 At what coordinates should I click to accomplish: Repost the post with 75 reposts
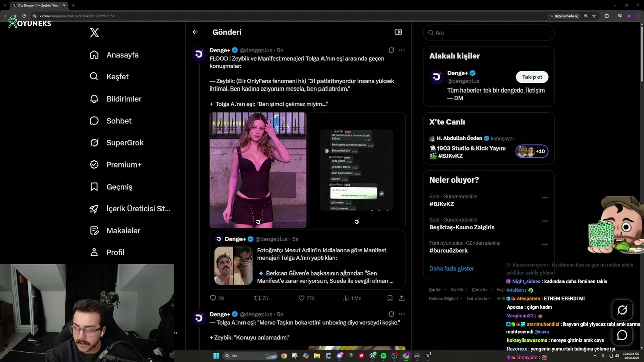(261, 298)
